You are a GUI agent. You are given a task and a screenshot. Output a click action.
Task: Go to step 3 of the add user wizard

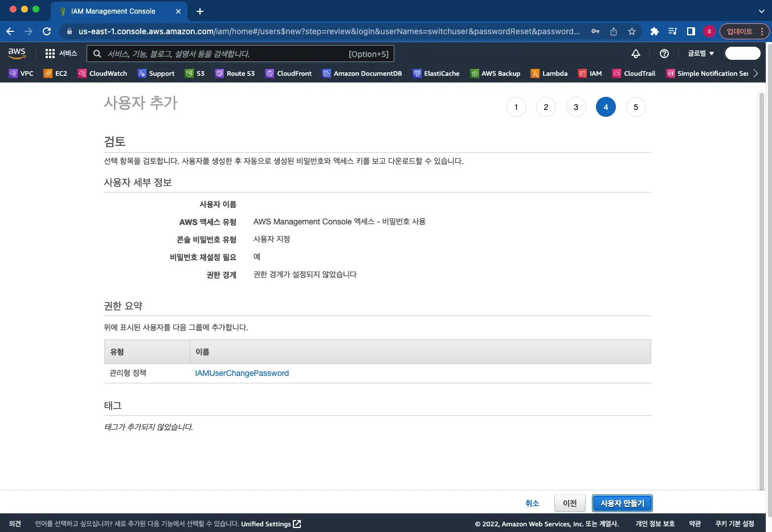(x=576, y=107)
